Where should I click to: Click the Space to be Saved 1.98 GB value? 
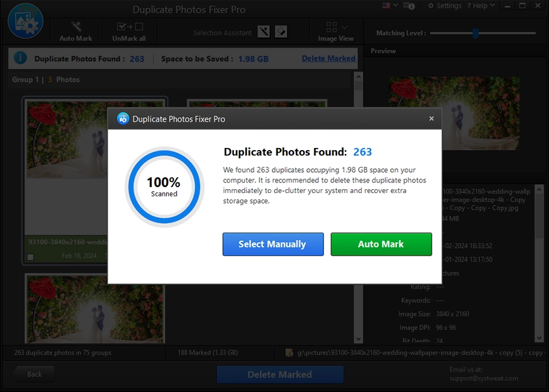[x=254, y=59]
